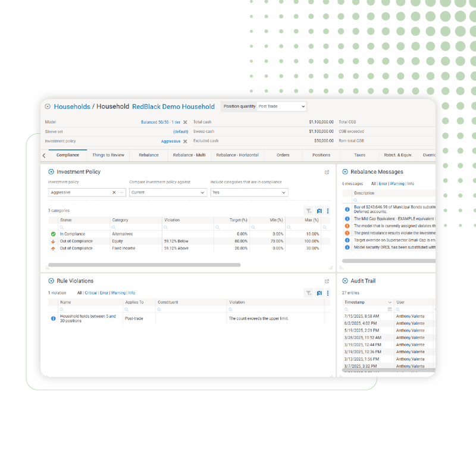Image resolution: width=476 pixels, height=476 pixels.
Task: Show only Warning rebalance messages
Action: click(x=397, y=184)
